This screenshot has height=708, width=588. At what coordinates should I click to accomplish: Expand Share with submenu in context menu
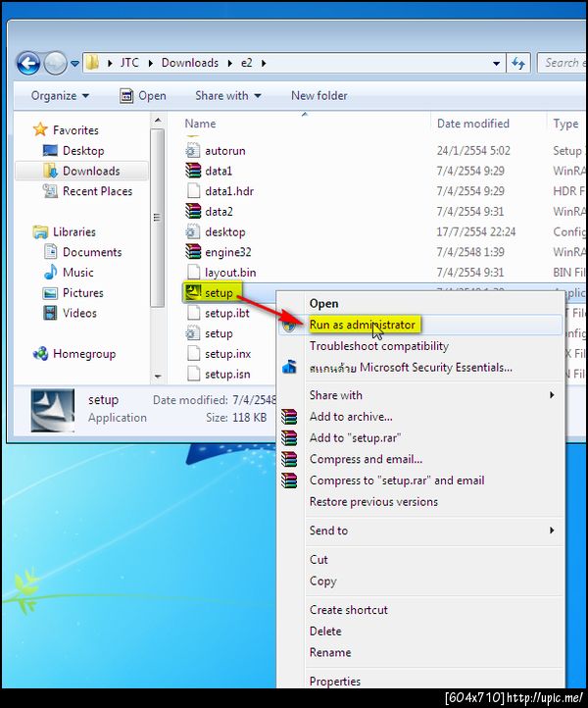421,395
